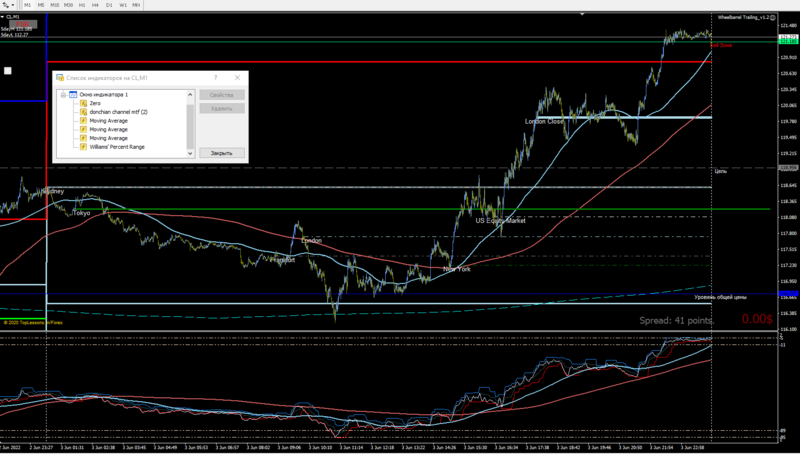
Task: Switch to the M5 timeframe
Action: tap(41, 5)
